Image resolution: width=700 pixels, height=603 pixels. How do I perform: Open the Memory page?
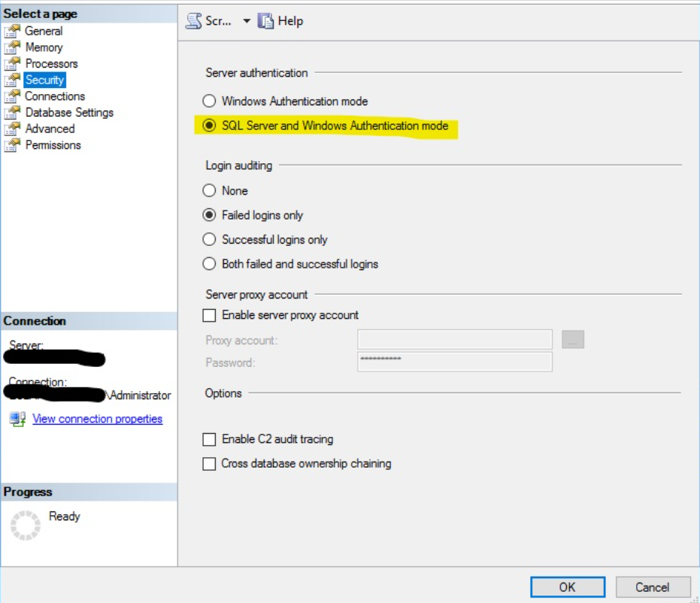coord(44,47)
